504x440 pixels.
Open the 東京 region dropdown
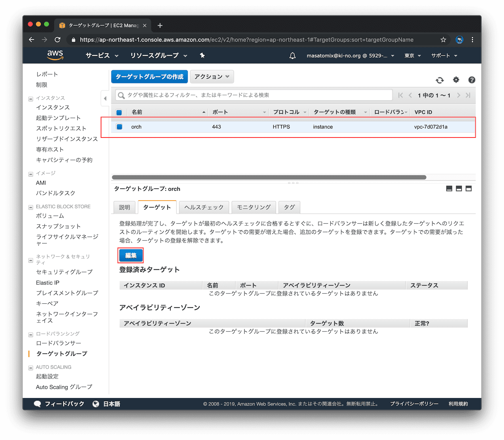(x=413, y=55)
